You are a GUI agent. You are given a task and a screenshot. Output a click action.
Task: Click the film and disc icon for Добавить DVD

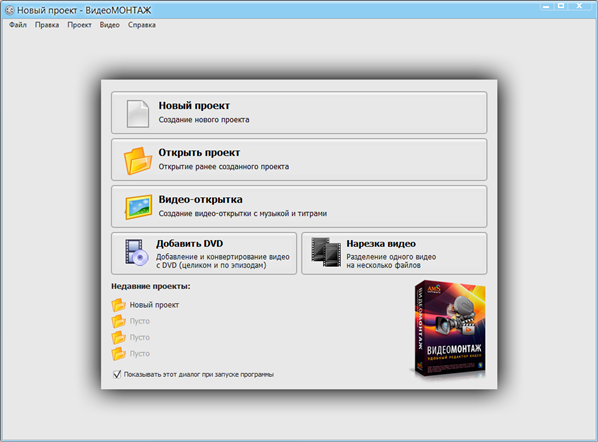[137, 252]
